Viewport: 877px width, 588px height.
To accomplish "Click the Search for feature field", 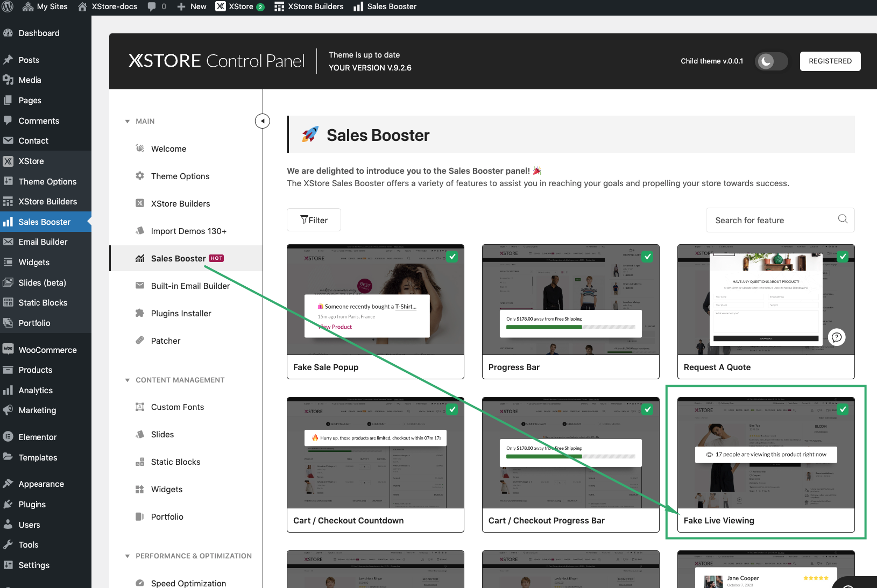I will click(x=780, y=220).
